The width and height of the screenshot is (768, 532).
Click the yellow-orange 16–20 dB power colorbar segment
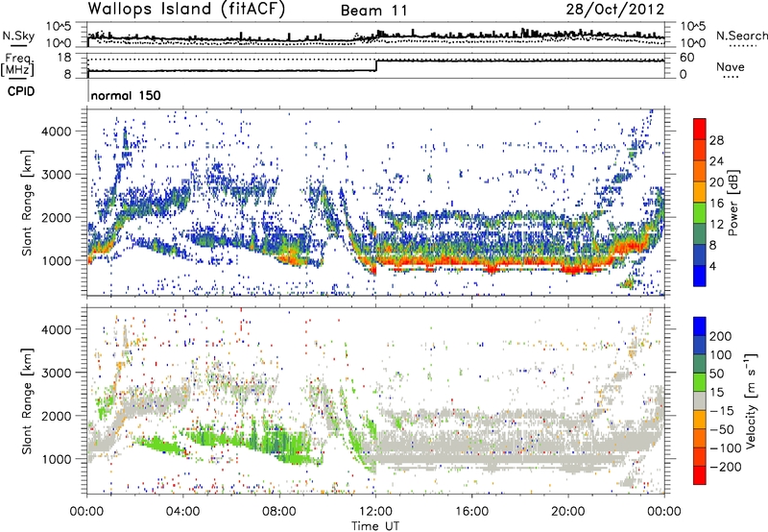[700, 192]
